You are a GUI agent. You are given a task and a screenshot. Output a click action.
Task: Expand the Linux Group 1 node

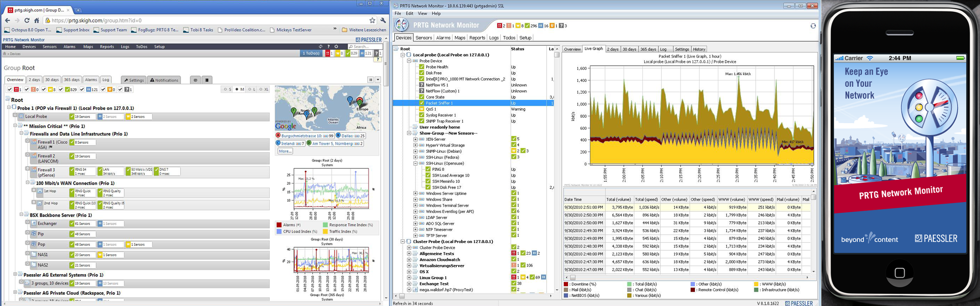pos(409,278)
